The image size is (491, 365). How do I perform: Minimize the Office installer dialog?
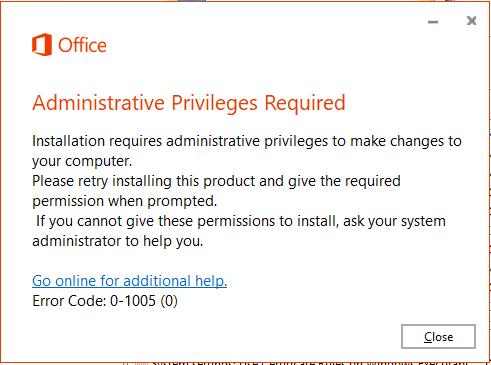coord(433,22)
